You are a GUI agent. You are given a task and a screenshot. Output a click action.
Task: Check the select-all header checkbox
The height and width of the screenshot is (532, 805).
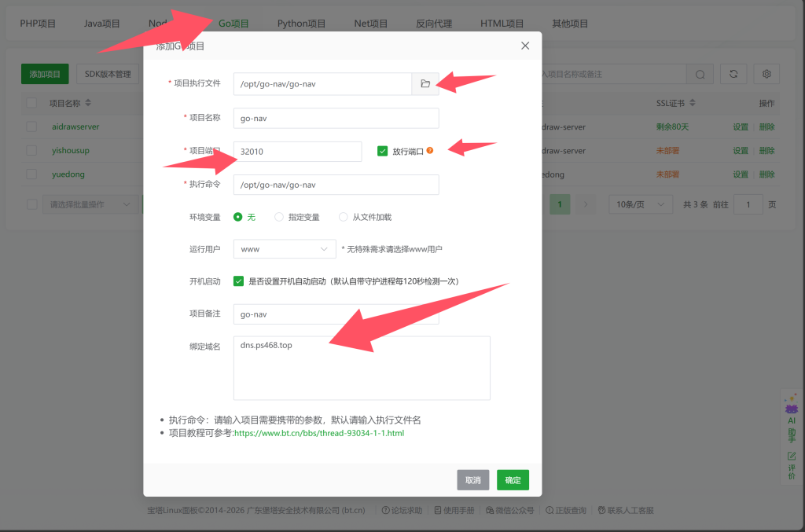[x=31, y=103]
